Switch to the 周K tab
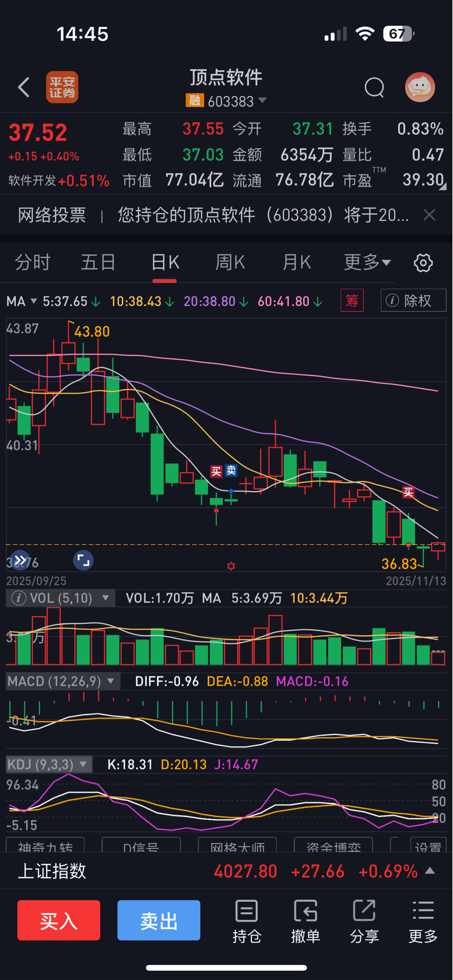 click(230, 263)
